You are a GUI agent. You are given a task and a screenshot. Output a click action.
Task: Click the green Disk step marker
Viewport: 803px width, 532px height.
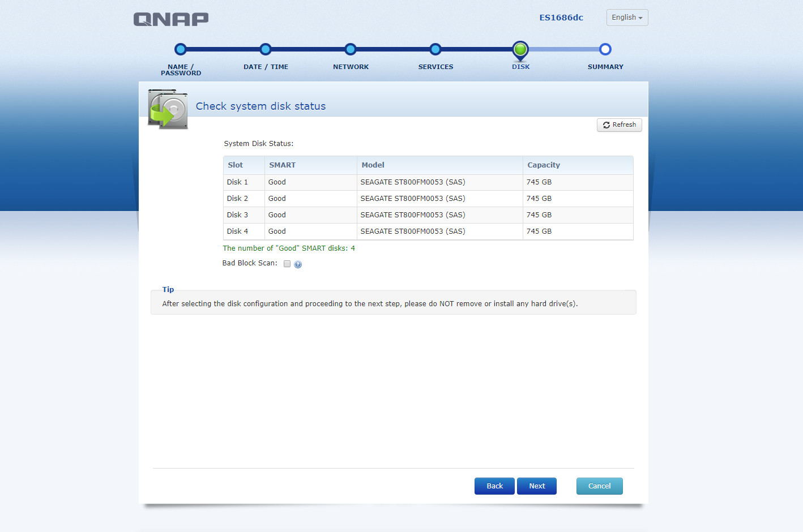coord(520,50)
